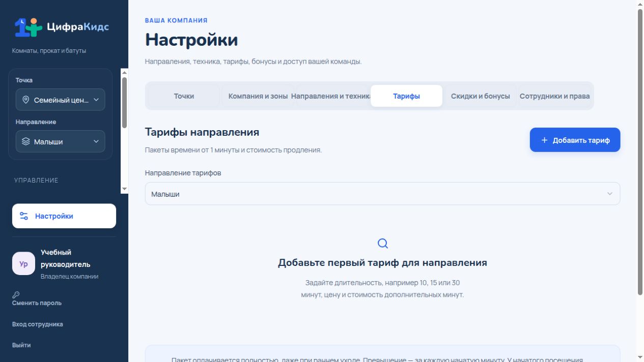Click the Вход сотрудника link
This screenshot has height=362, width=644.
point(38,324)
